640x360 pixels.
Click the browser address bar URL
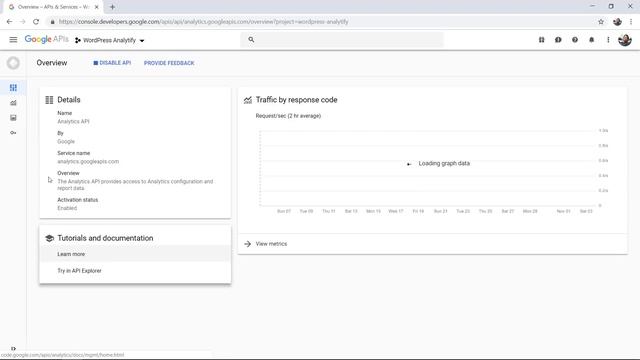203,22
